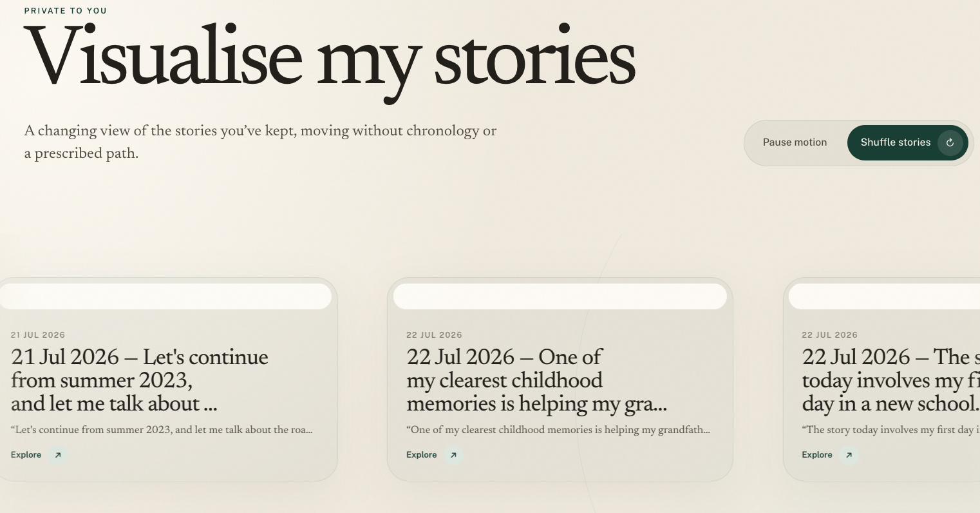Click the 'Visualise my stories' heading
This screenshot has width=980, height=513.
(330, 61)
